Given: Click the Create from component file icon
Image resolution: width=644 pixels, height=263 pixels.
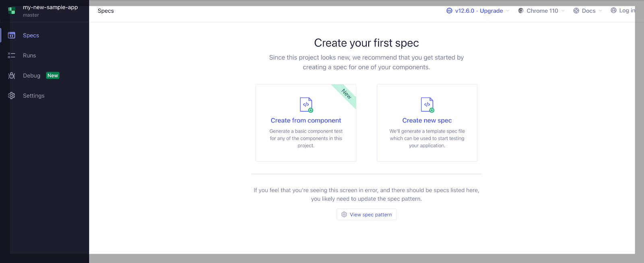Looking at the screenshot, I should click(x=306, y=105).
